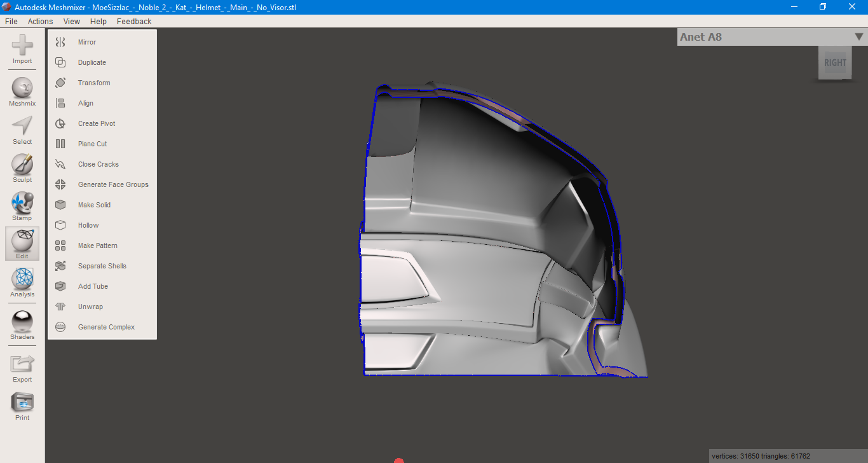Click the Import plus icon
This screenshot has height=463, width=868.
coord(22,45)
